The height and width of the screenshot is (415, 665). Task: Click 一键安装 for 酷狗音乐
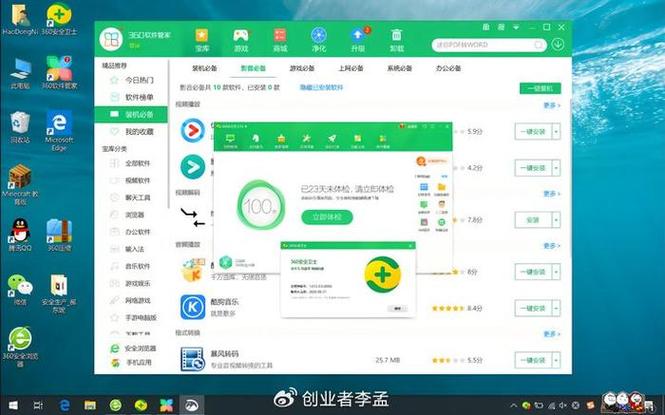point(533,308)
